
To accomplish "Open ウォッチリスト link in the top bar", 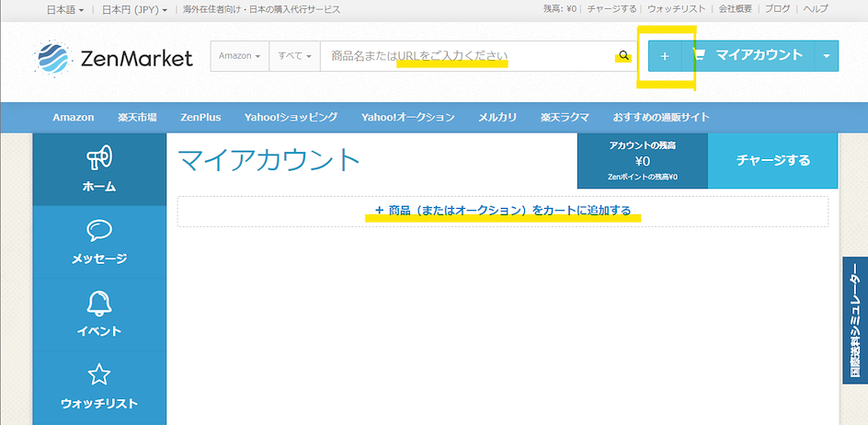I will [x=677, y=9].
